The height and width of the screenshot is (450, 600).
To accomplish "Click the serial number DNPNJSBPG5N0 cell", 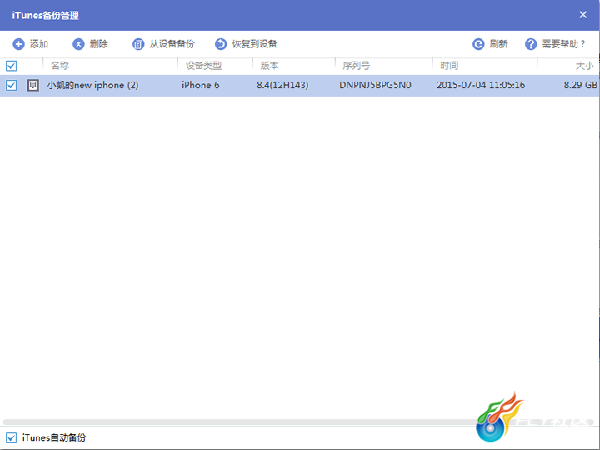I will tap(375, 85).
